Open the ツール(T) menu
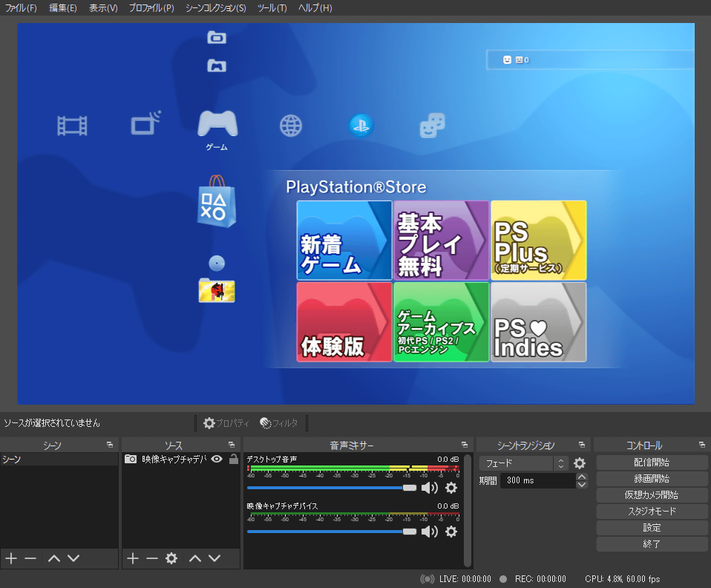The height and width of the screenshot is (588, 711). pos(272,7)
